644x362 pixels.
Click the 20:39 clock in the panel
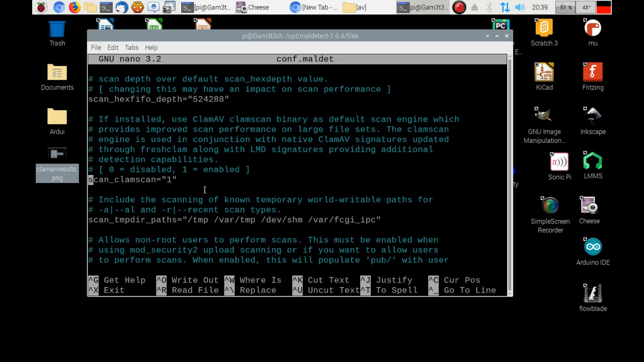[x=540, y=7]
